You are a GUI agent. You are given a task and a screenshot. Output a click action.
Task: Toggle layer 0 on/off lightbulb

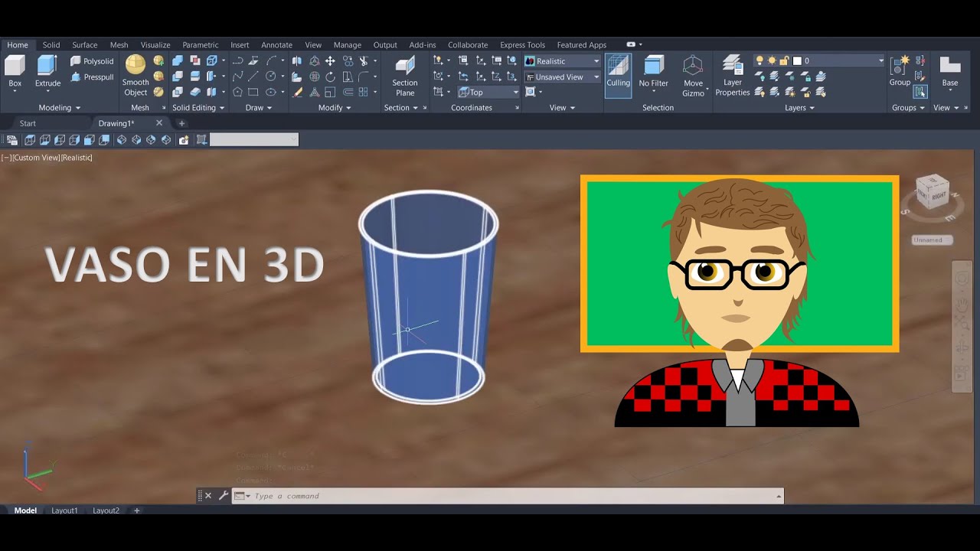[759, 60]
